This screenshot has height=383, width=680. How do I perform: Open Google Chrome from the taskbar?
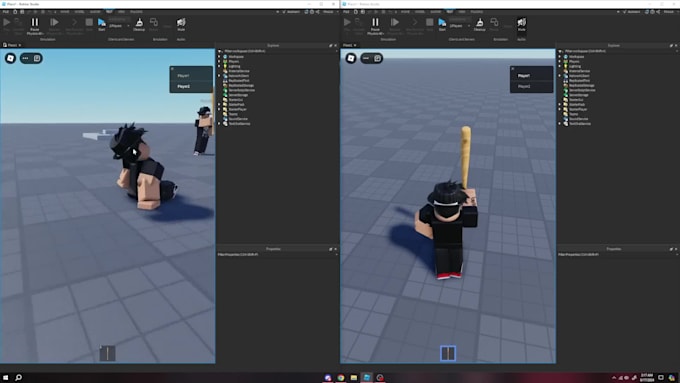[x=341, y=377]
